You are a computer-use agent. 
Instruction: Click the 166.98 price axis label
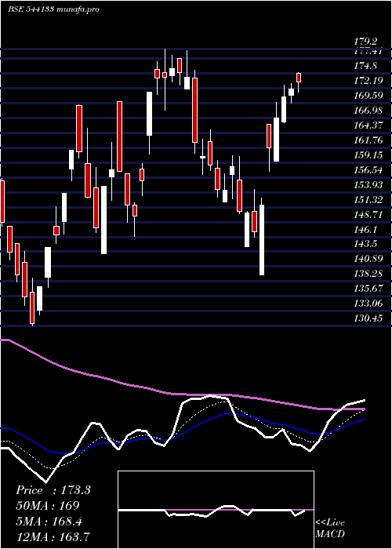pos(368,111)
